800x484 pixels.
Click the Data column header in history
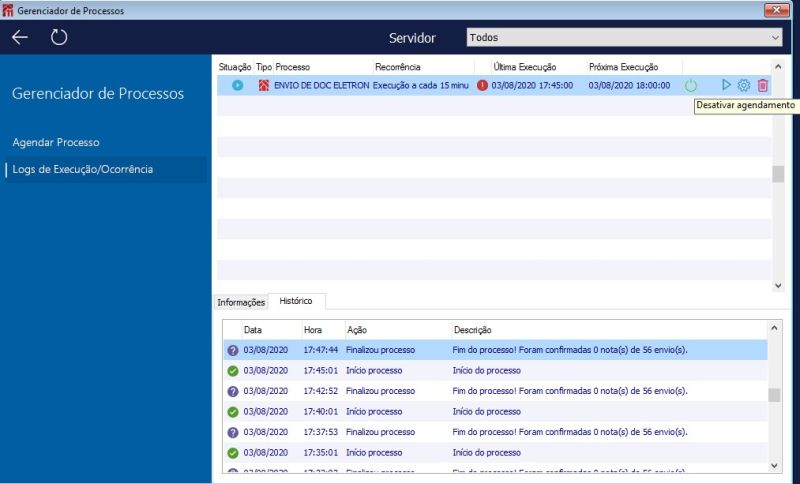[253, 330]
